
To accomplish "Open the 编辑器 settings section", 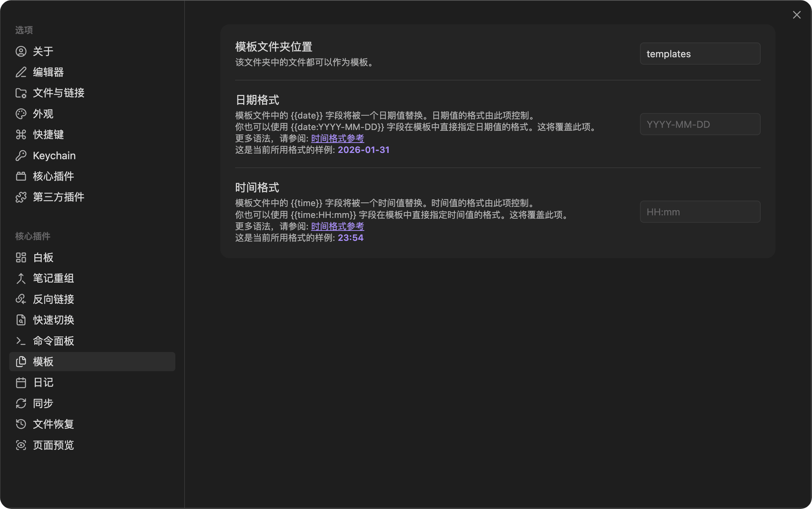I will [x=48, y=72].
